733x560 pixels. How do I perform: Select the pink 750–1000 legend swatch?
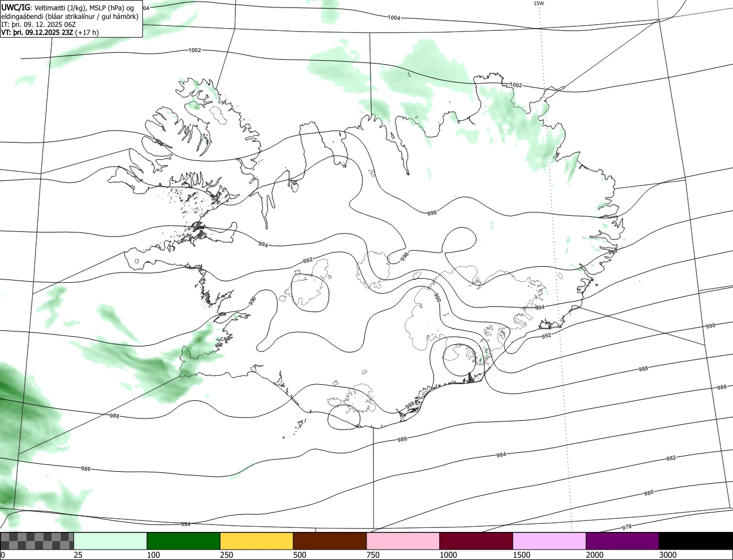click(403, 541)
